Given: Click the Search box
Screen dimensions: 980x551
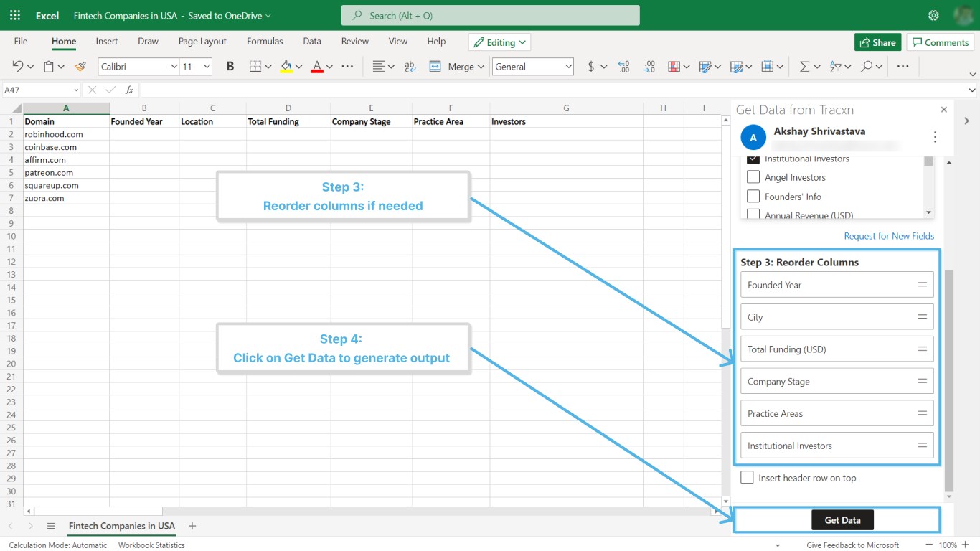Looking at the screenshot, I should click(490, 15).
